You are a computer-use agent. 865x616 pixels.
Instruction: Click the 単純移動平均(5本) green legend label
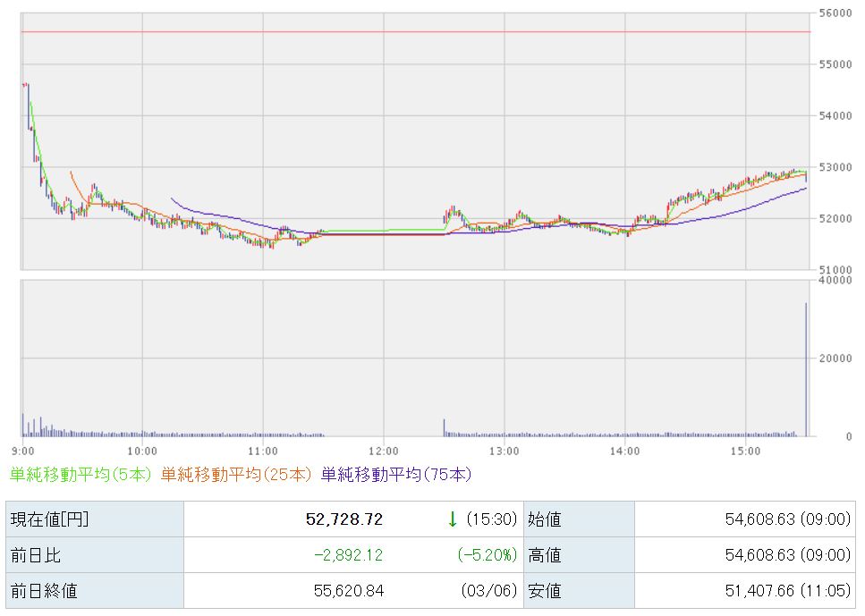point(81,475)
